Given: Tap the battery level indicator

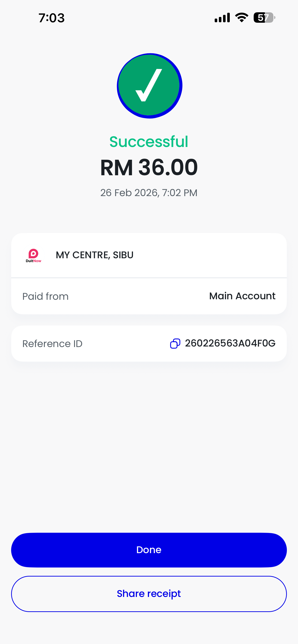Looking at the screenshot, I should [264, 17].
